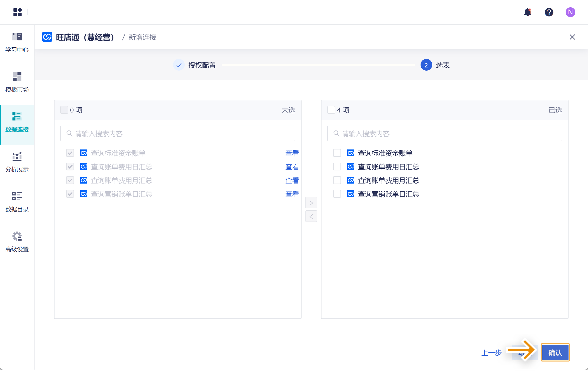
Task: Open 学习中心 in sidebar
Action: (17, 43)
